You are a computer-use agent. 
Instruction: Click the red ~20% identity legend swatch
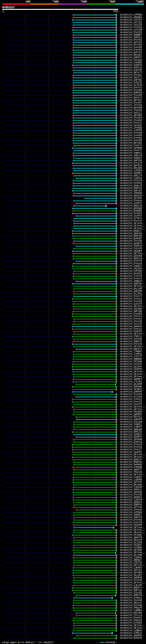click(16, 4)
